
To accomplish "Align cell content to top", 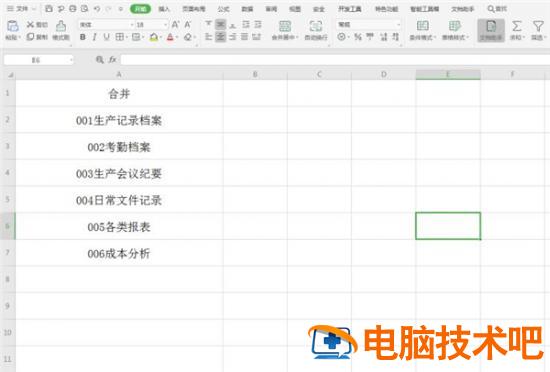I will [208, 24].
